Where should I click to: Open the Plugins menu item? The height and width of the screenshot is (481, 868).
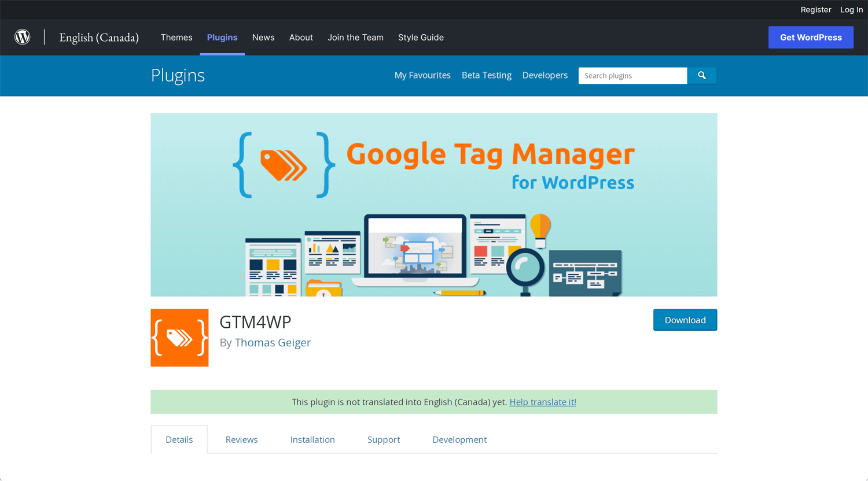pos(222,38)
